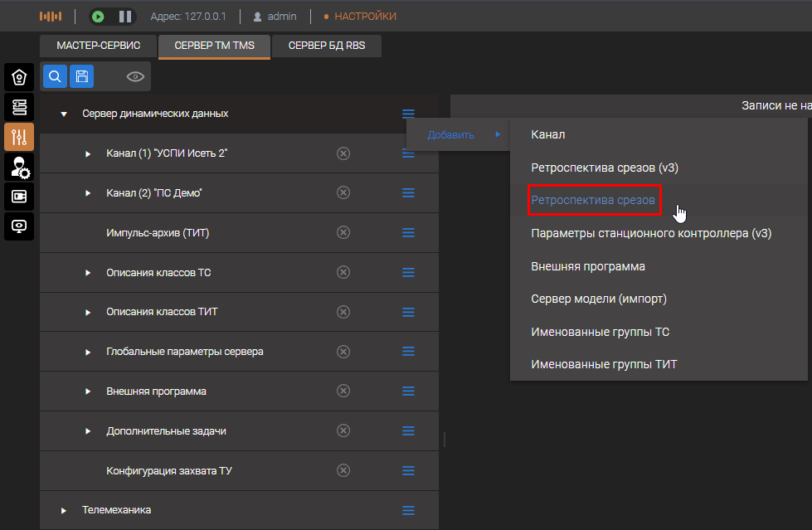
Task: Click the monitor eye icon in left sidebar
Action: [19, 226]
